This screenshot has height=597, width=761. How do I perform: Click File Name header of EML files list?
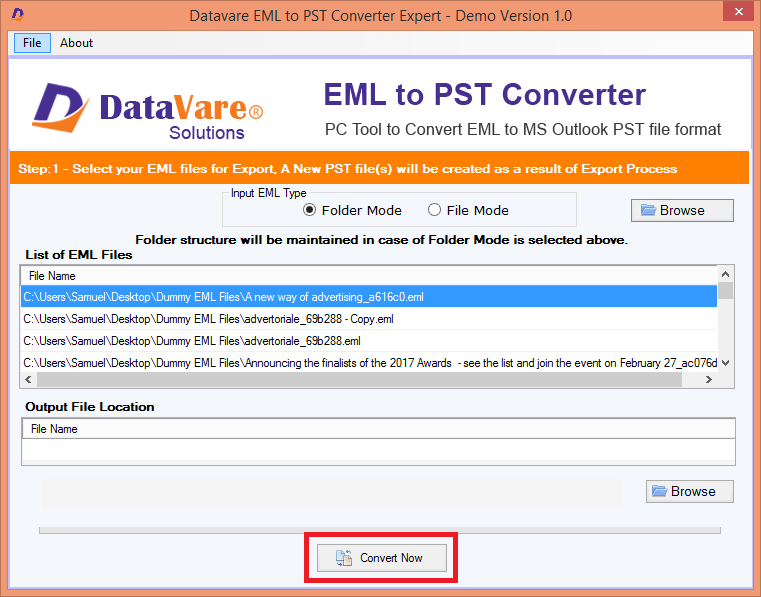369,276
